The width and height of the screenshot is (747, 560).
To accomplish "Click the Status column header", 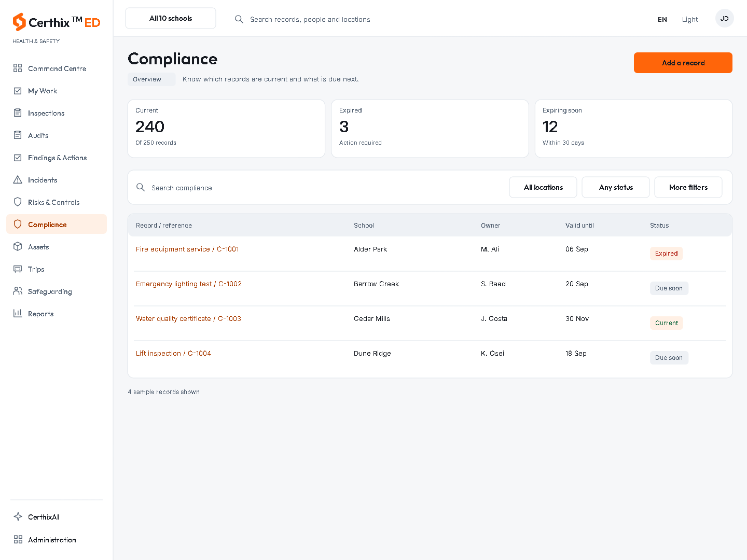I will pos(659,226).
